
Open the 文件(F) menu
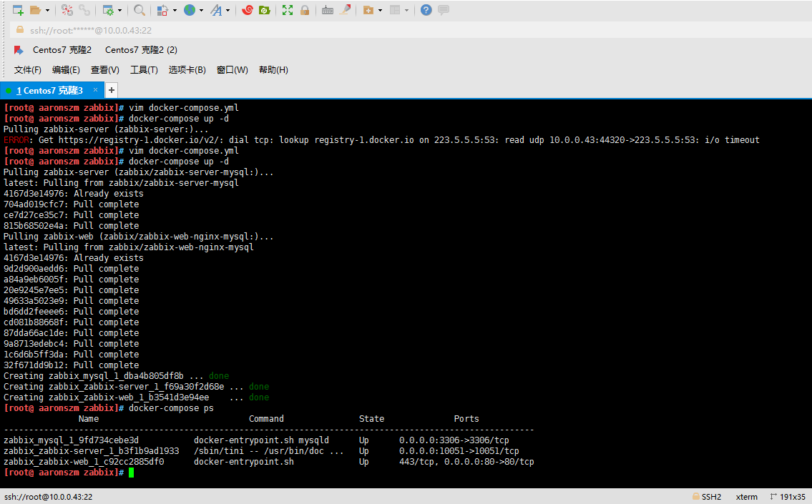click(27, 70)
